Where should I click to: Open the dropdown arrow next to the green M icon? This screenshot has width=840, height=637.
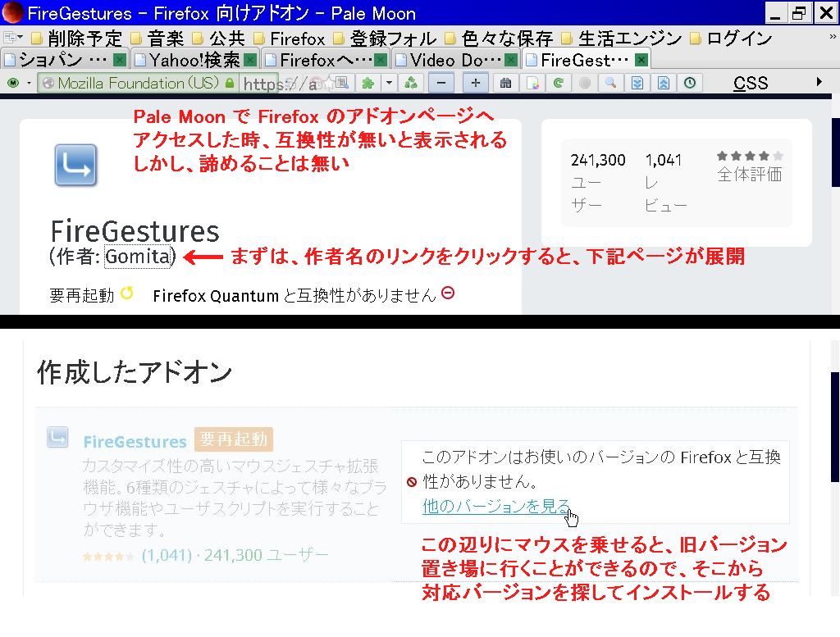29,83
